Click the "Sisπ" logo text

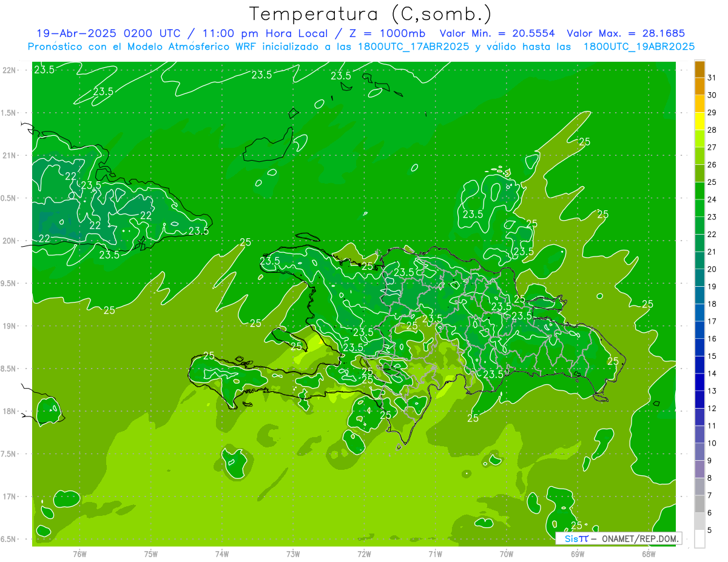(576, 538)
